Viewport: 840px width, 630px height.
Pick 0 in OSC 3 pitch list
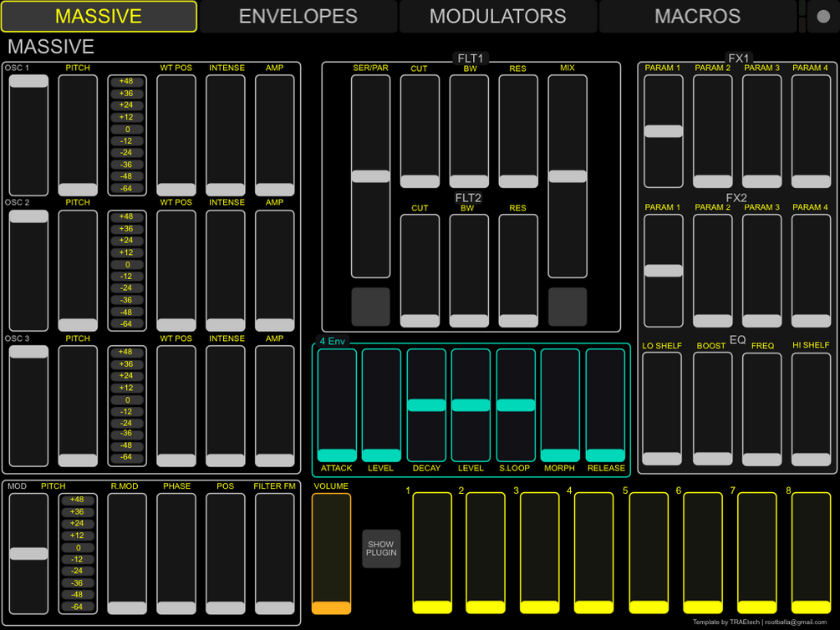(127, 399)
